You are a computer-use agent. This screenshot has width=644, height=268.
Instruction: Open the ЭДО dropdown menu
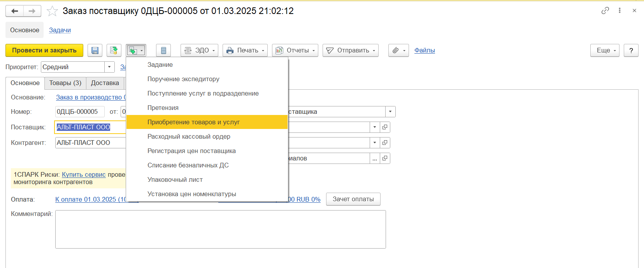(x=199, y=50)
